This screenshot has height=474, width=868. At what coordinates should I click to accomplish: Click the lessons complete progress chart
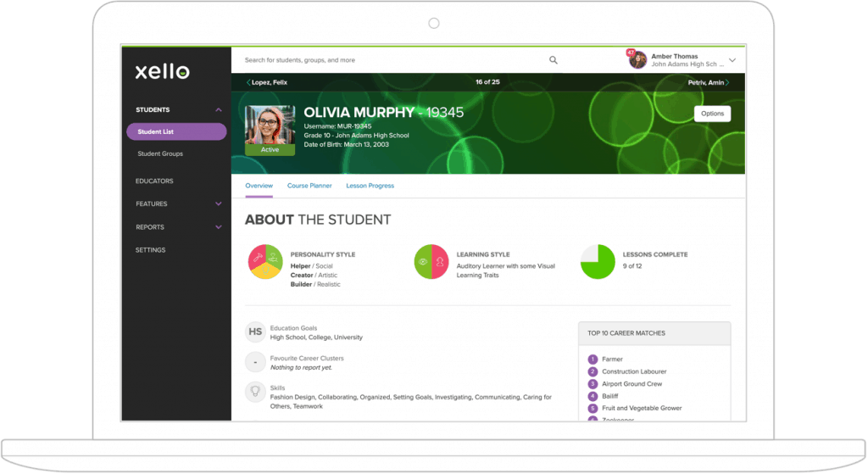[598, 262]
